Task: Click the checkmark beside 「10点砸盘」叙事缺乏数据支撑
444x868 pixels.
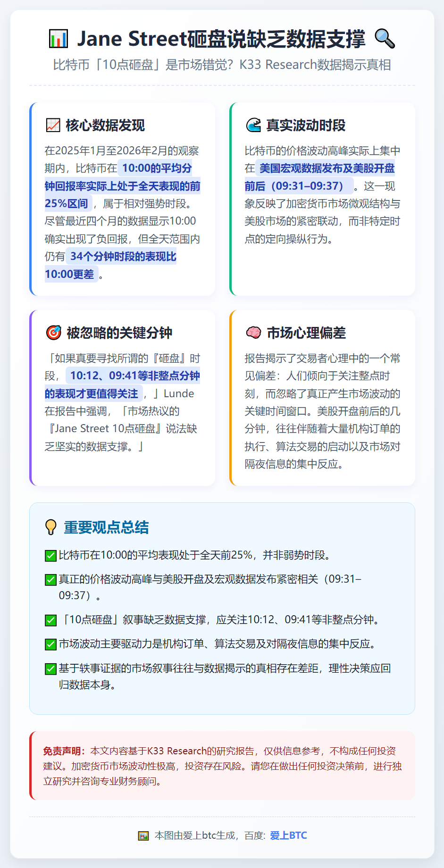Action: 50,620
